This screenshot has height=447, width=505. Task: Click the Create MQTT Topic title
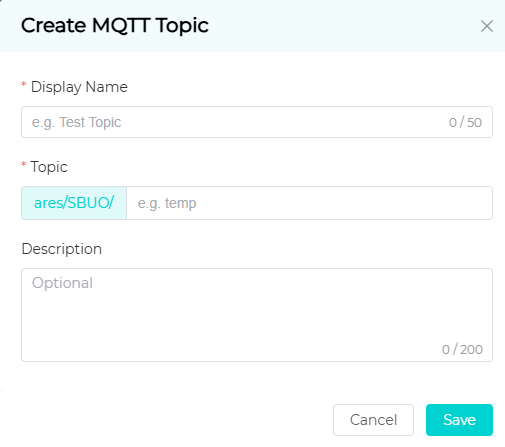(x=115, y=26)
